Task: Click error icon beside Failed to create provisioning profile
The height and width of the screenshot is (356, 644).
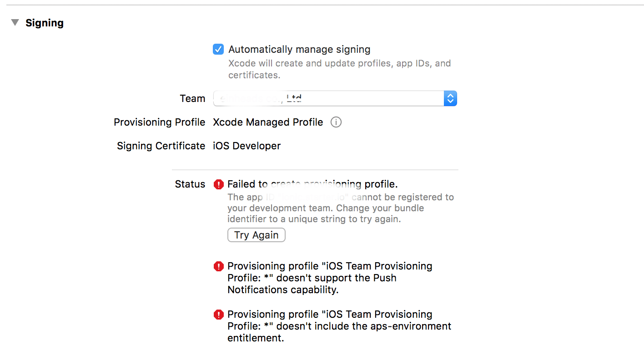Action: coord(219,184)
